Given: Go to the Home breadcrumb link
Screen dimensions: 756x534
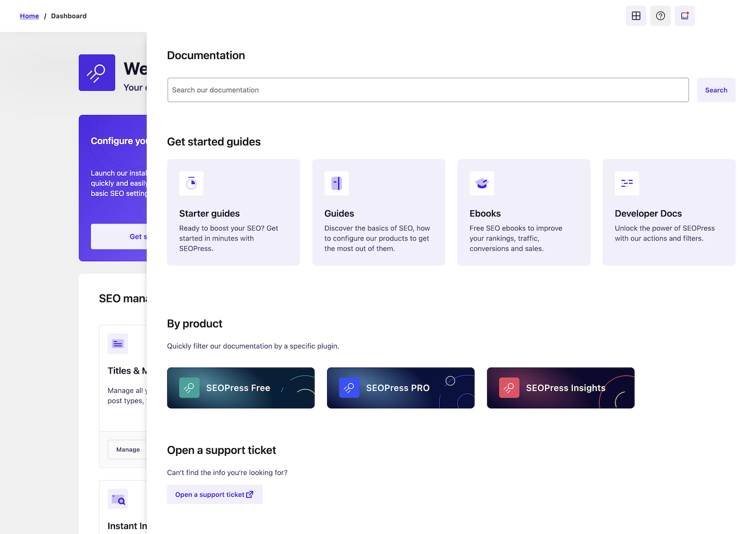Looking at the screenshot, I should pyautogui.click(x=29, y=16).
